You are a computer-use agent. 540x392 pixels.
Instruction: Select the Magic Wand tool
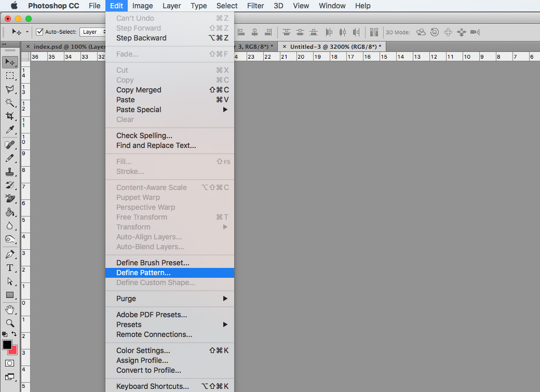(10, 103)
